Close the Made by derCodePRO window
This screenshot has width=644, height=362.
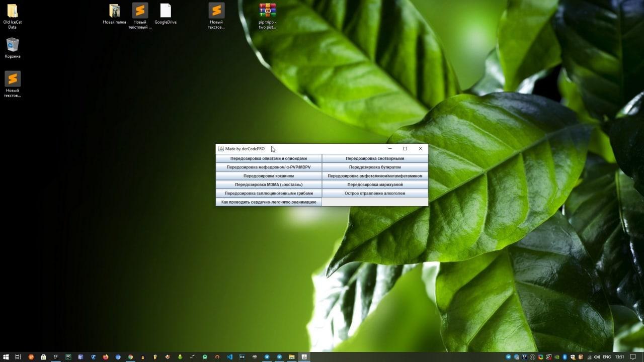(421, 149)
